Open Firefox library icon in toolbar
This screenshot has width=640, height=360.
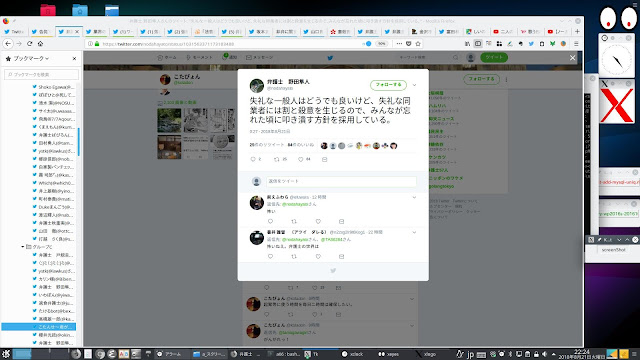[467, 44]
